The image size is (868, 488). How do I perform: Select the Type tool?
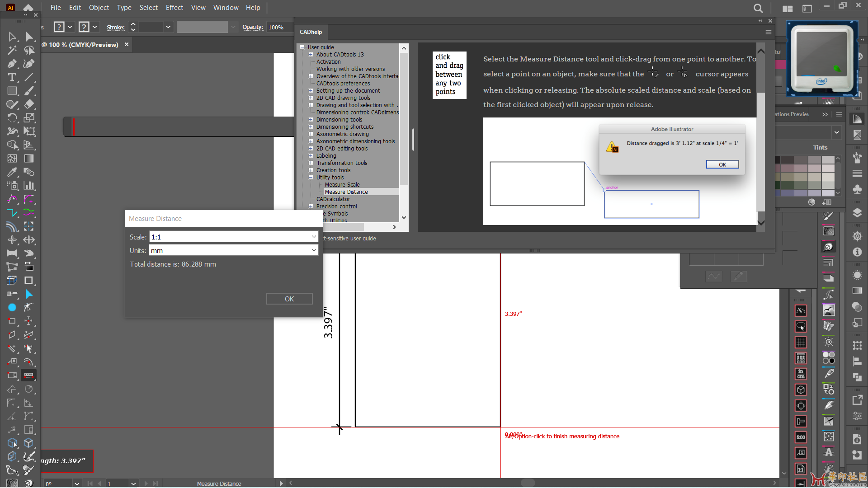(x=12, y=77)
